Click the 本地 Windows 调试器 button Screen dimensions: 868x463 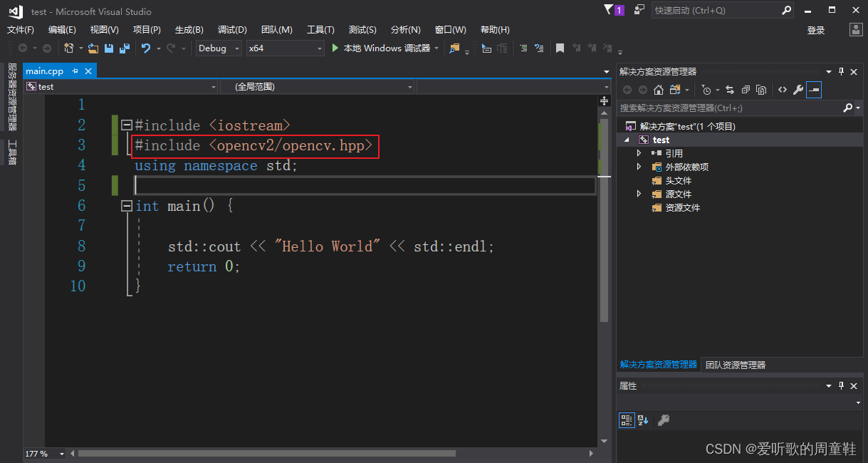pos(385,48)
